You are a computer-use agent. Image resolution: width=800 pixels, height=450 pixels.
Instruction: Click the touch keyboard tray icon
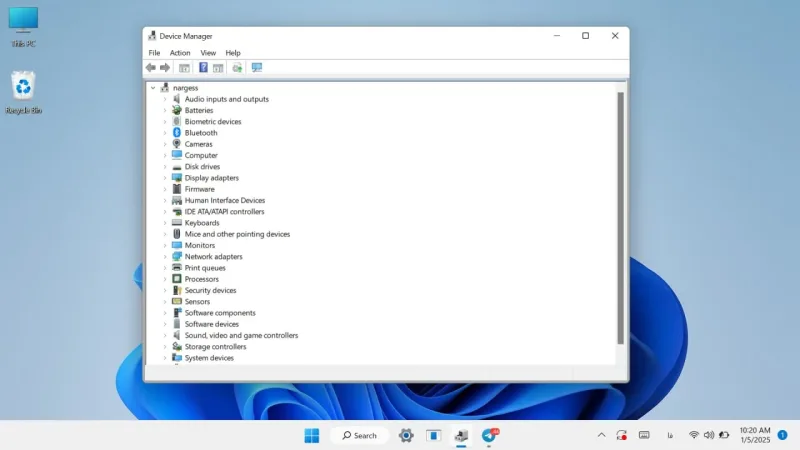tap(644, 435)
